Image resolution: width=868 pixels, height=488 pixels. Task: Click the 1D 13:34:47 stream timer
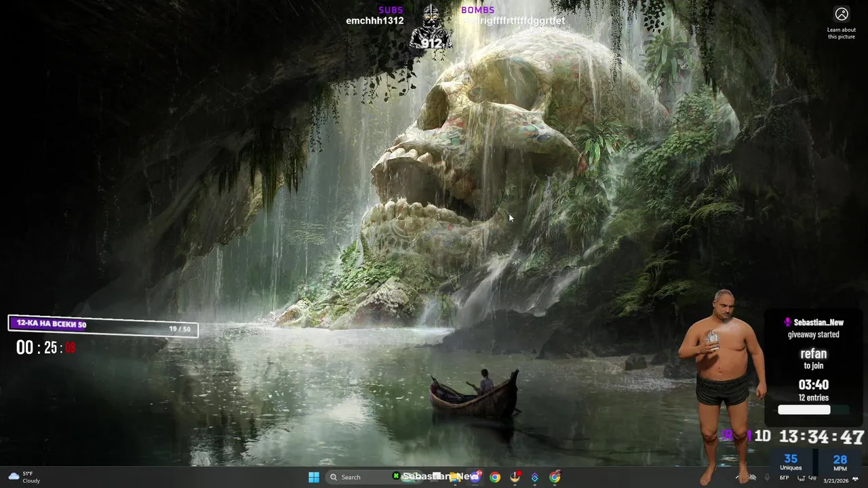pyautogui.click(x=809, y=437)
